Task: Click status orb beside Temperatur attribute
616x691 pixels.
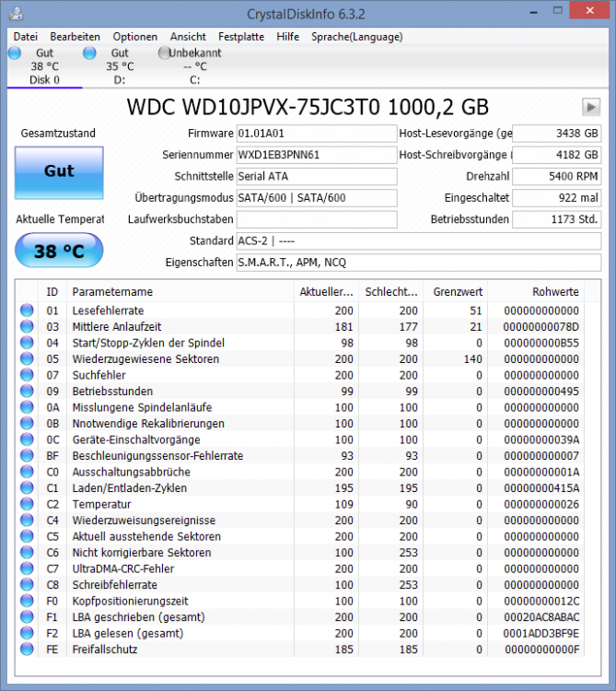Action: 27,504
